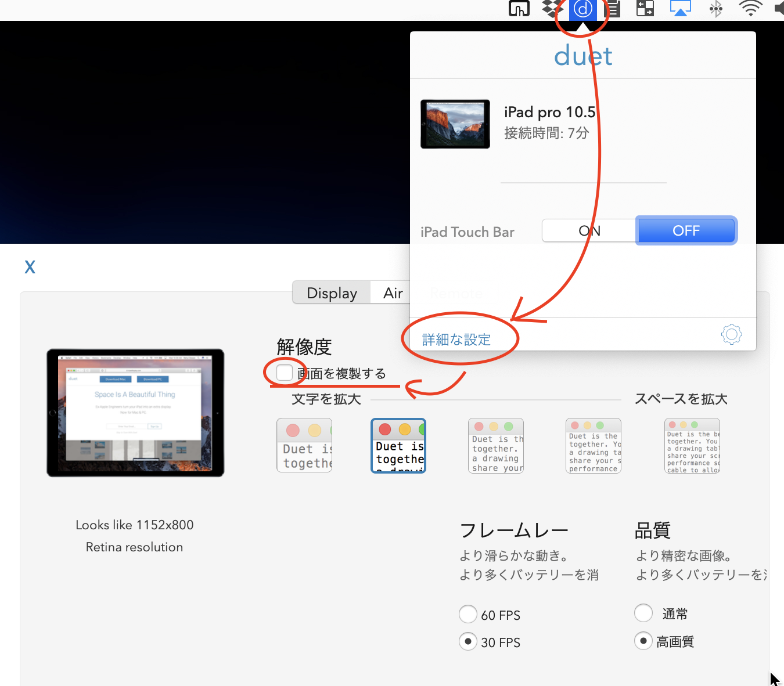Select 通常 quality radio button

[643, 613]
